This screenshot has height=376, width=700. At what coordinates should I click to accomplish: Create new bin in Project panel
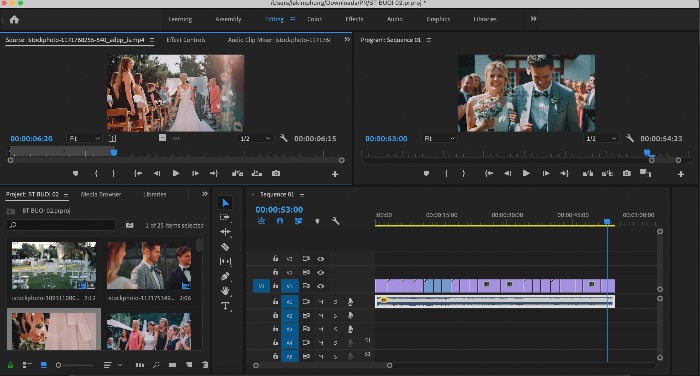172,365
